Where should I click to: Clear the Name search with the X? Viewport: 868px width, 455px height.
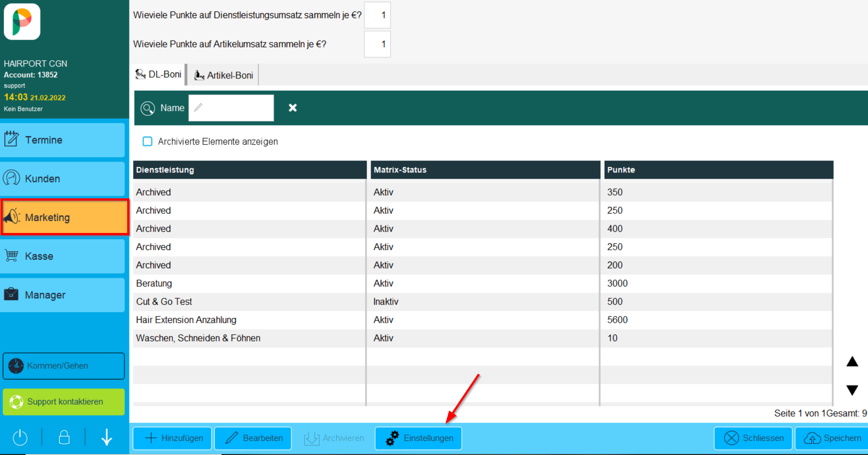(293, 108)
